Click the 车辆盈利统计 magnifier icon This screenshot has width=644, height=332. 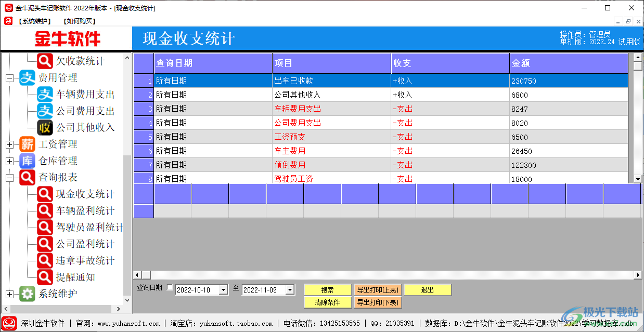(x=44, y=211)
